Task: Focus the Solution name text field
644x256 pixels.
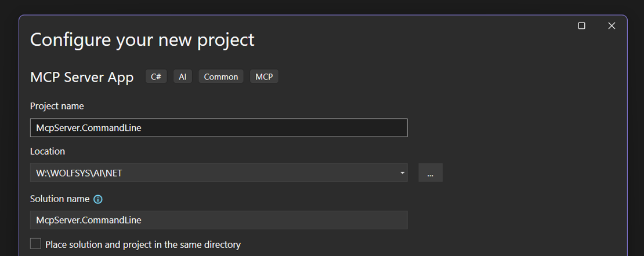Action: pos(218,220)
